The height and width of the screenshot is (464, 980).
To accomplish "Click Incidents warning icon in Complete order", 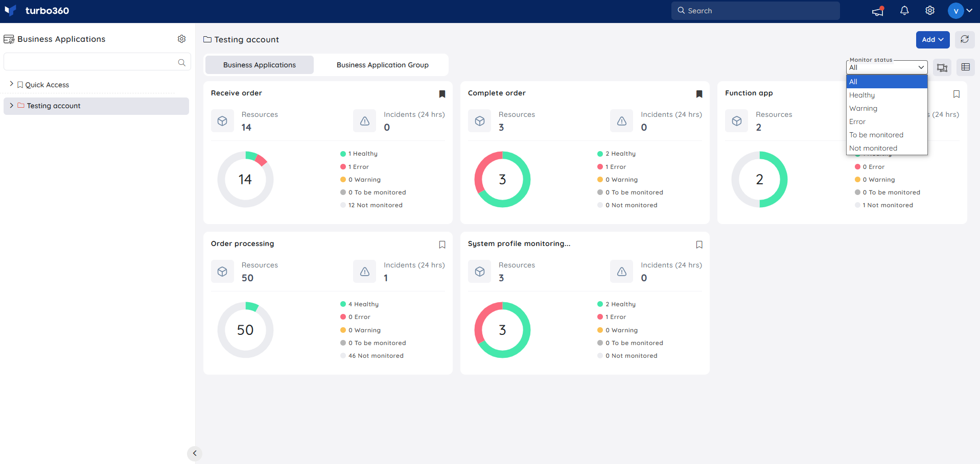I will [x=622, y=121].
